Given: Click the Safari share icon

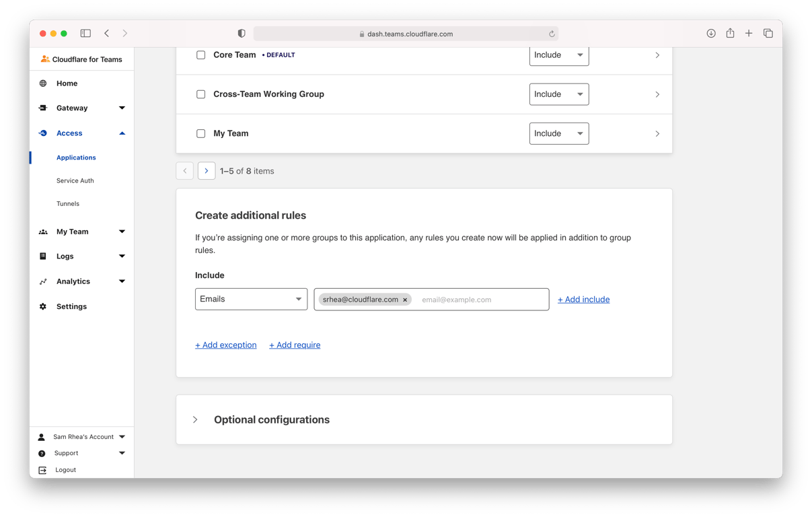Looking at the screenshot, I should point(730,33).
